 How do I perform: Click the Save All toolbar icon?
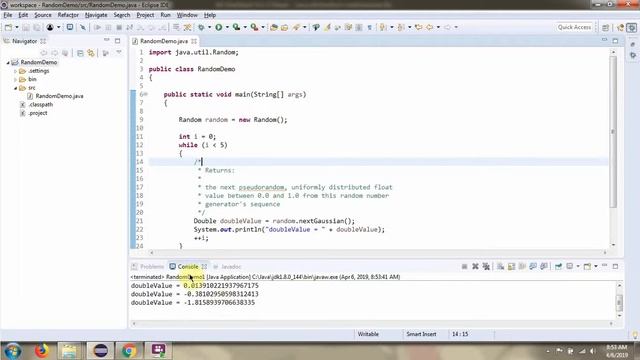click(x=37, y=27)
